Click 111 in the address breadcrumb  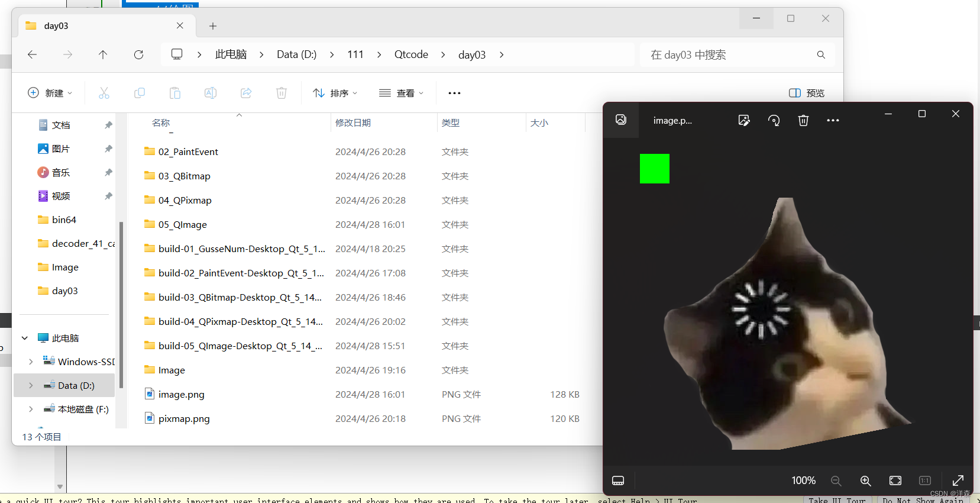tap(355, 54)
